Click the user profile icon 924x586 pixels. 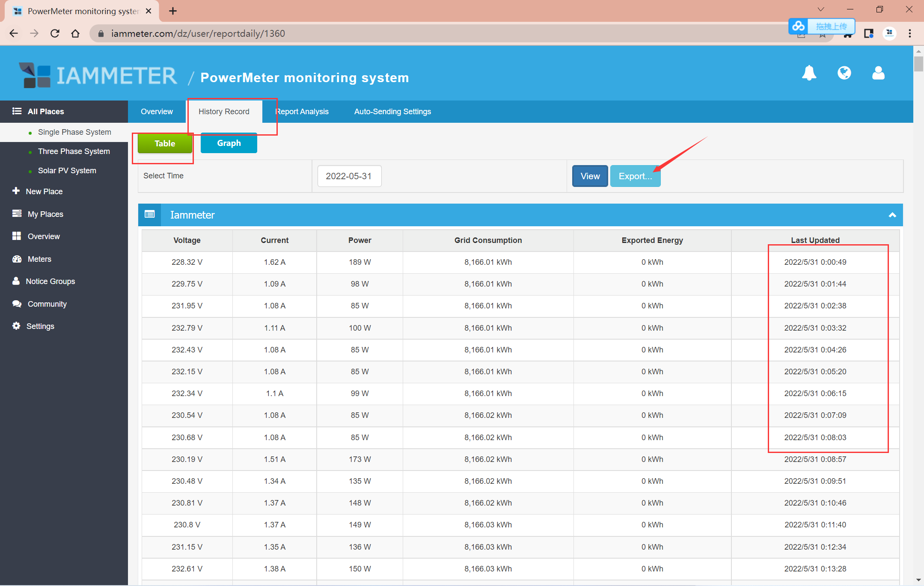(878, 73)
